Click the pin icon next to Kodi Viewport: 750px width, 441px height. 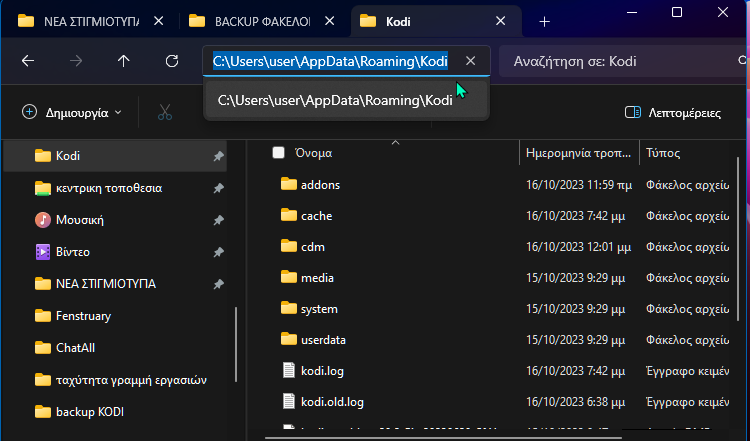(218, 156)
